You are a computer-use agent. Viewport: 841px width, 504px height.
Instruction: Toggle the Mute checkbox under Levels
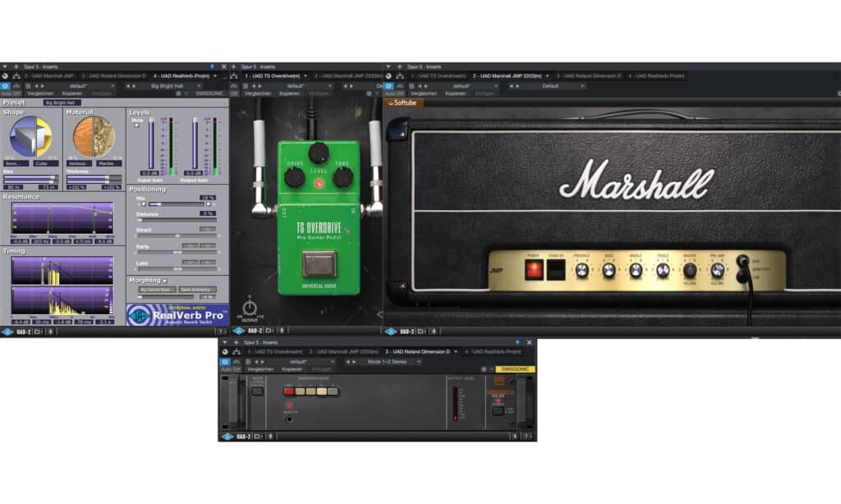point(137,126)
